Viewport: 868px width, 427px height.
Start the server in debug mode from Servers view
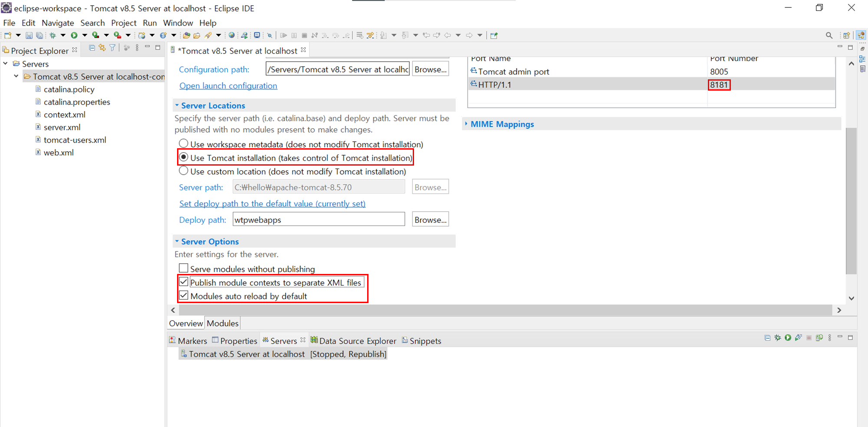(x=778, y=338)
